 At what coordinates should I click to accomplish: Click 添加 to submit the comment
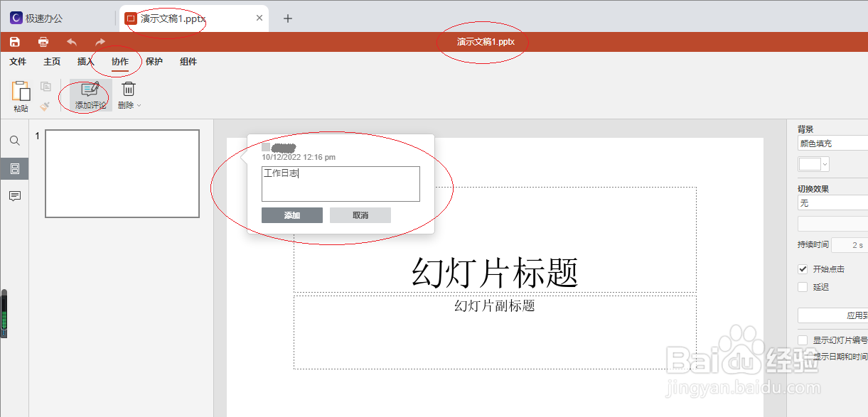point(292,215)
